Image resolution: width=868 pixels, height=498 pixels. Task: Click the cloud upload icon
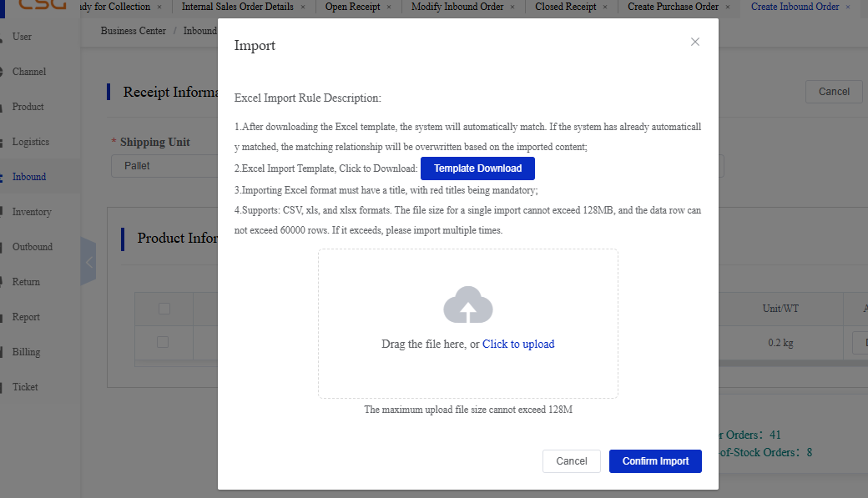click(x=467, y=304)
